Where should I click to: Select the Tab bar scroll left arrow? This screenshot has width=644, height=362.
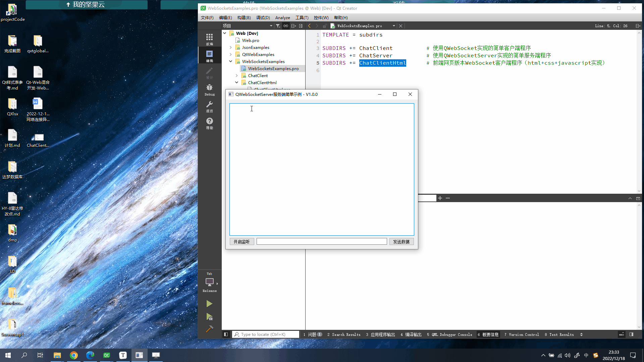pos(310,25)
